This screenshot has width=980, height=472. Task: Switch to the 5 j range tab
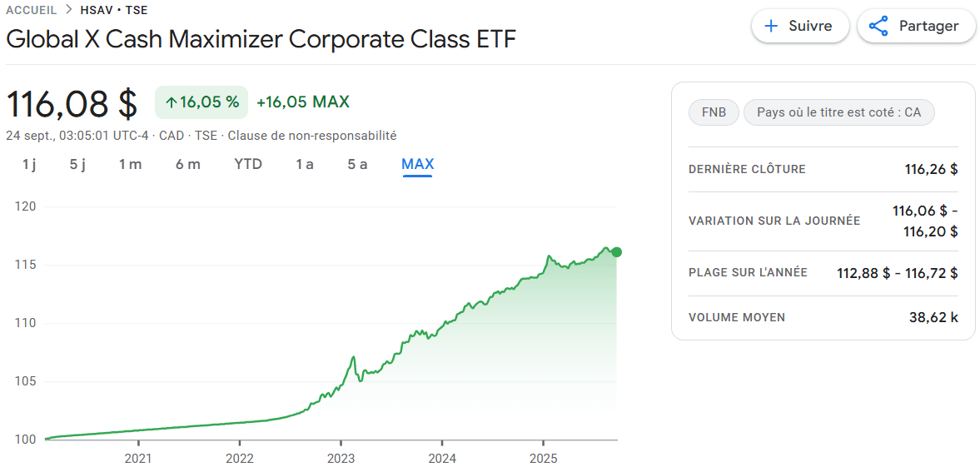(78, 164)
